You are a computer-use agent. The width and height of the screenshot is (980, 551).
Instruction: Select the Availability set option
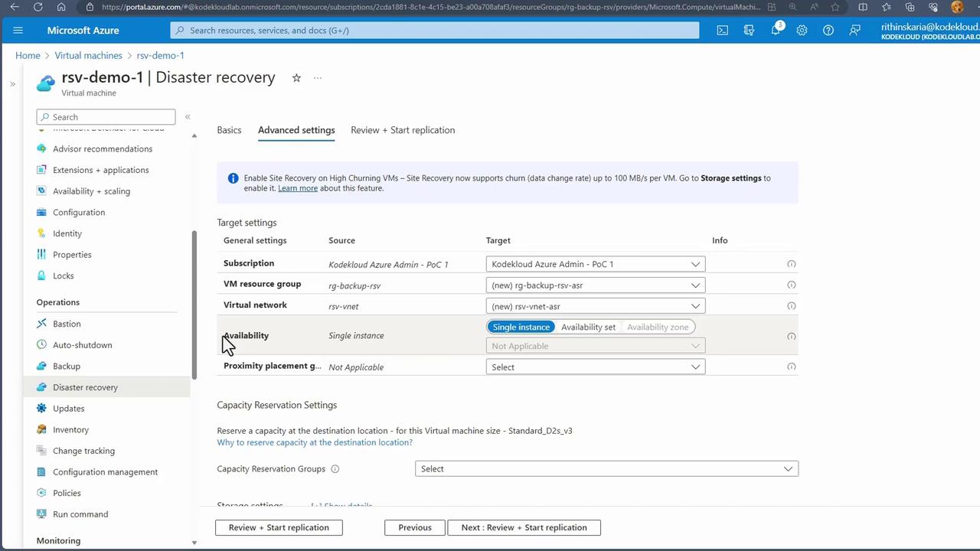(x=588, y=327)
